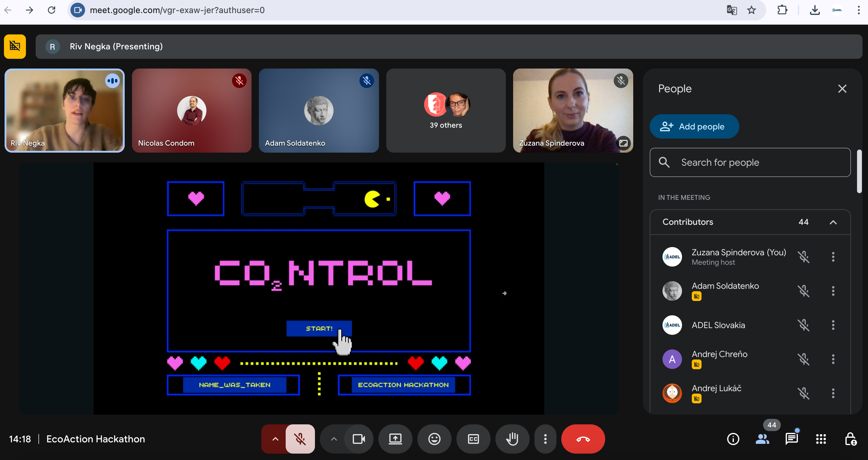This screenshot has width=868, height=460.
Task: Open meeting details info icon
Action: pyautogui.click(x=733, y=439)
